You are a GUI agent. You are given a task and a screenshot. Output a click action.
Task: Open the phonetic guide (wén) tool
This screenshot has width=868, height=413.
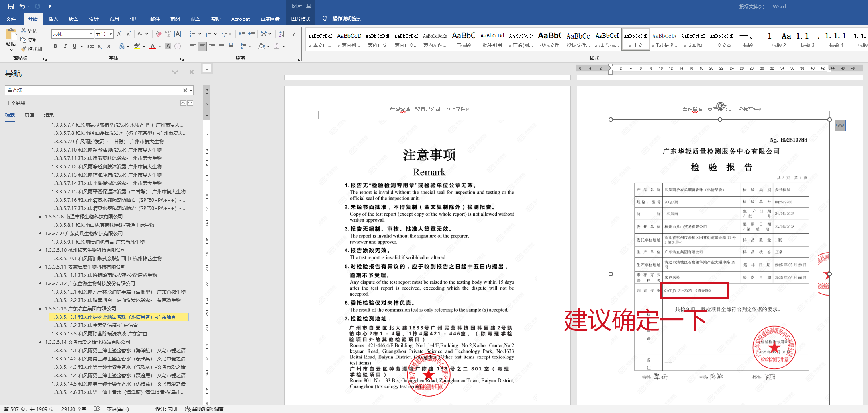tap(168, 34)
